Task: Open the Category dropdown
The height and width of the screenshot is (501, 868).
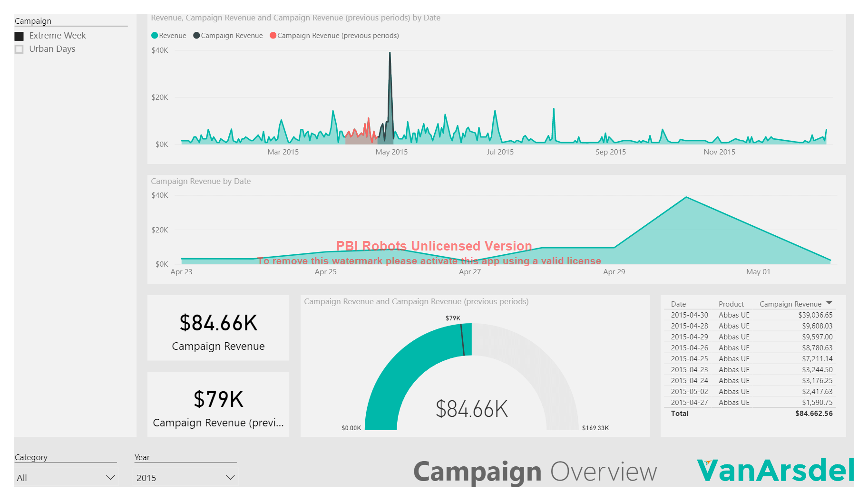Action: (x=110, y=477)
